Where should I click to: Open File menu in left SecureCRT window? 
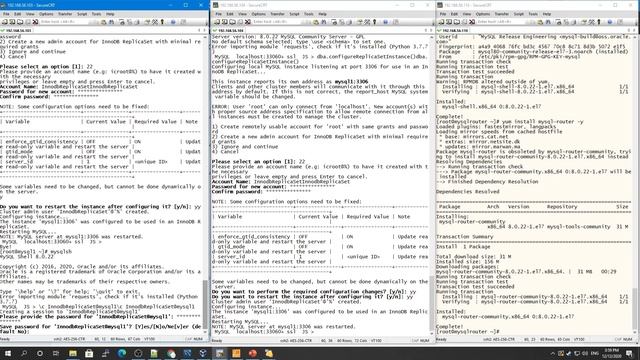[x=6, y=14]
